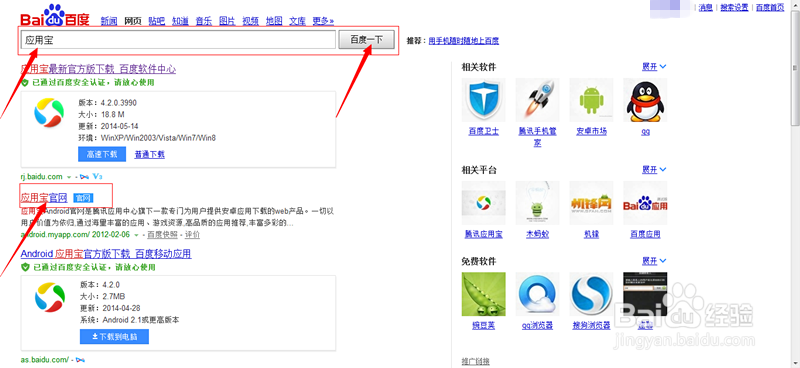Viewport: 800px width, 368px height.
Task: Select the 网页 tab
Action: pos(133,21)
